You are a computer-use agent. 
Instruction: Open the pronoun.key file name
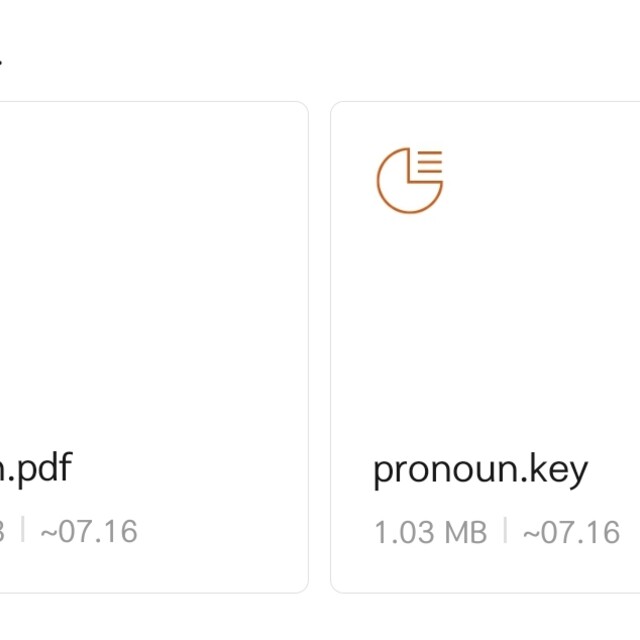[480, 469]
